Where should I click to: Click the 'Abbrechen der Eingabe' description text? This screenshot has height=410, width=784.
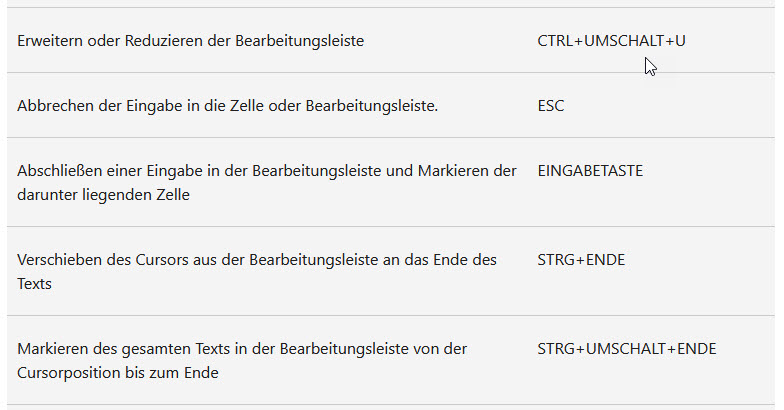pyautogui.click(x=227, y=105)
